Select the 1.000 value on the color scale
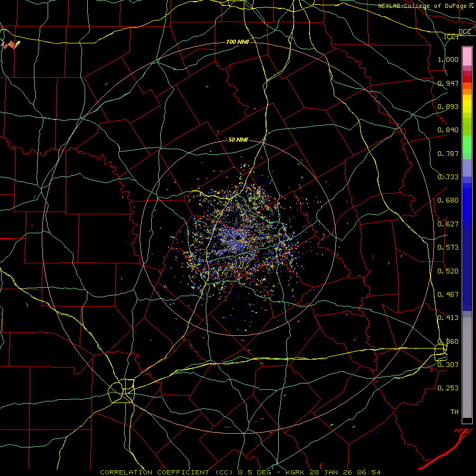 coord(448,59)
